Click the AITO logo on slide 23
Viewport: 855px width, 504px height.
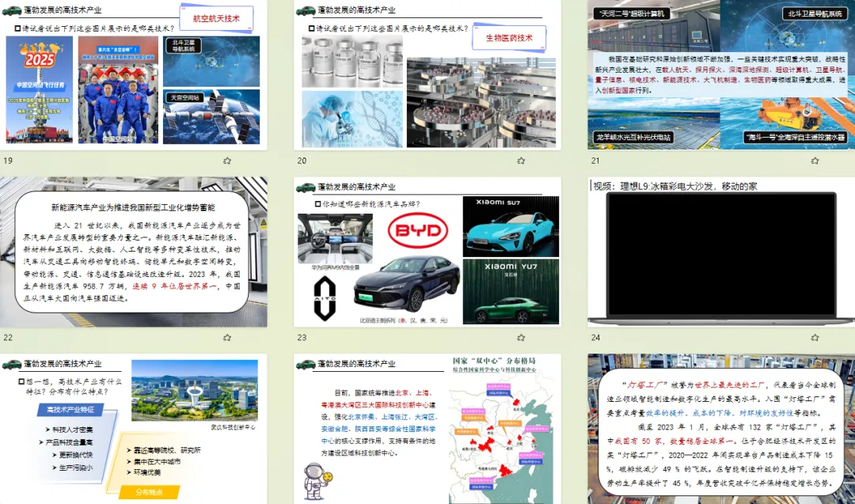click(325, 298)
